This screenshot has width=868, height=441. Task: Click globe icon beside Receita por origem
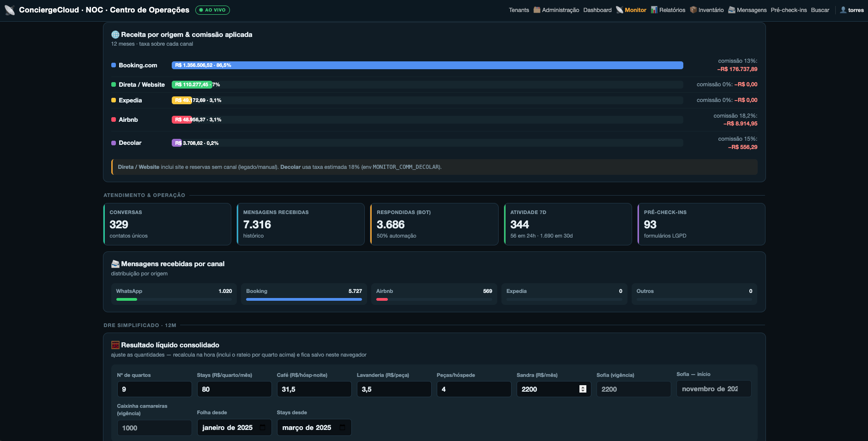pos(115,35)
